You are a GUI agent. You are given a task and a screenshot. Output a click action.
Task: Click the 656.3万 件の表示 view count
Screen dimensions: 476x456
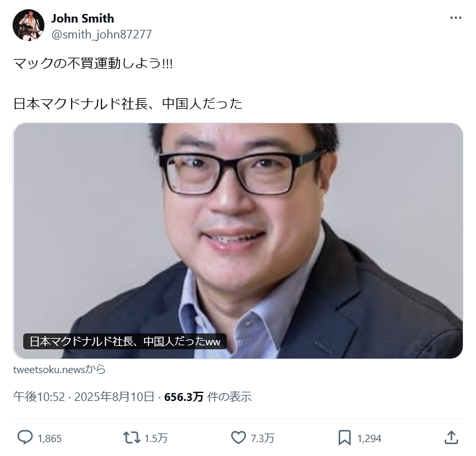click(x=208, y=397)
